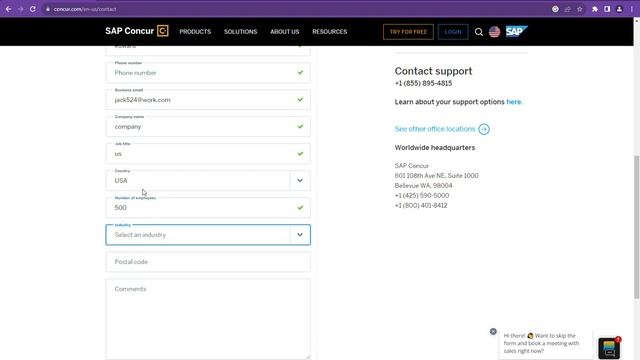This screenshot has width=640, height=360.
Task: Click the phone number +1 (425) 590-5000
Action: [422, 196]
